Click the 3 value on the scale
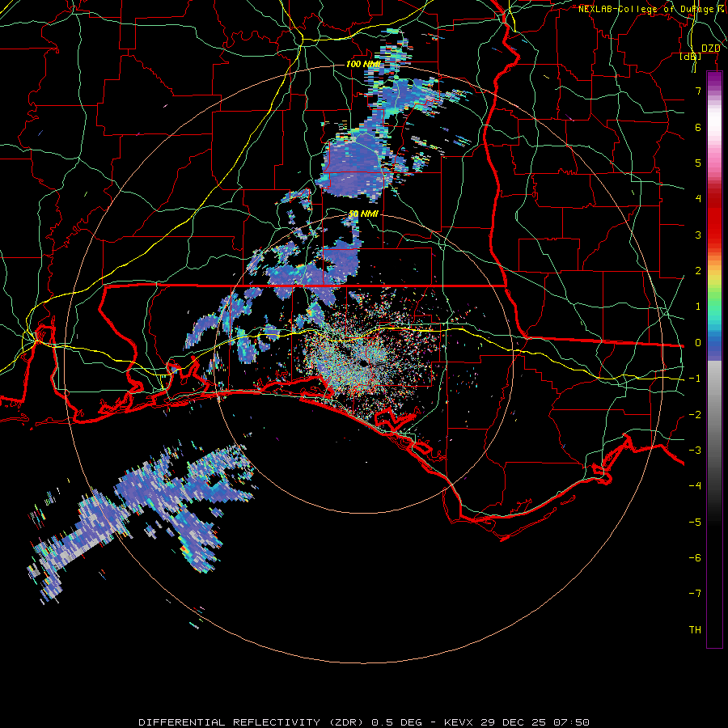Image resolution: width=728 pixels, height=728 pixels. (698, 235)
